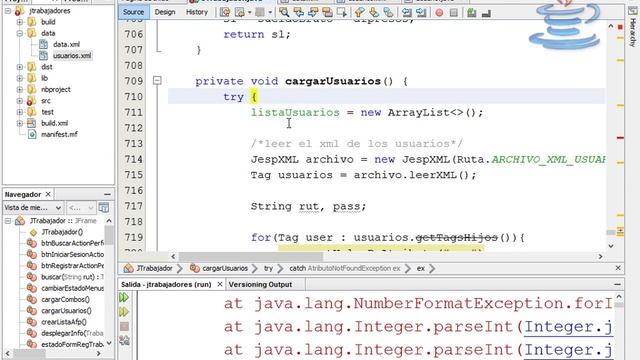640x360 pixels.
Task: Collapse JTrabajador :: JFrame navigator node
Action: click(x=8, y=221)
